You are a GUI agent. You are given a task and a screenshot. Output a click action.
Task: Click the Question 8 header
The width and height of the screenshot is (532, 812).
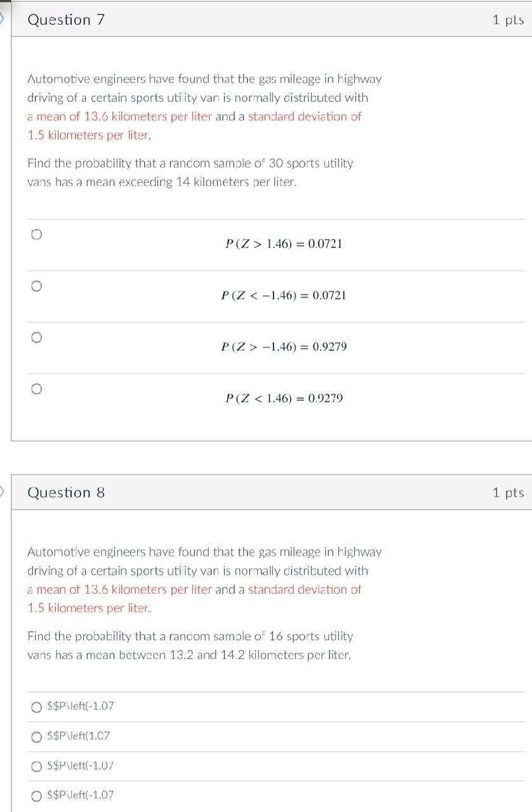point(65,492)
